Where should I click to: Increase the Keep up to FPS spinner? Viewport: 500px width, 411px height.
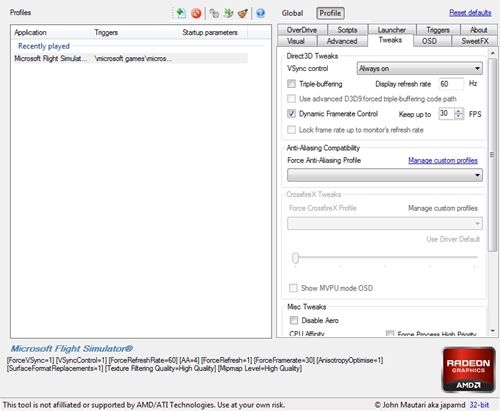coord(459,111)
